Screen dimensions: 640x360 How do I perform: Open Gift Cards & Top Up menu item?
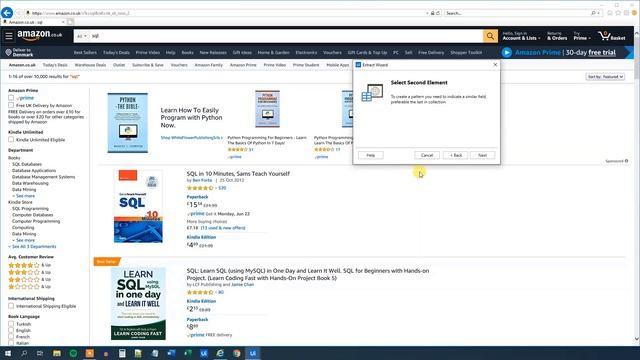367,52
